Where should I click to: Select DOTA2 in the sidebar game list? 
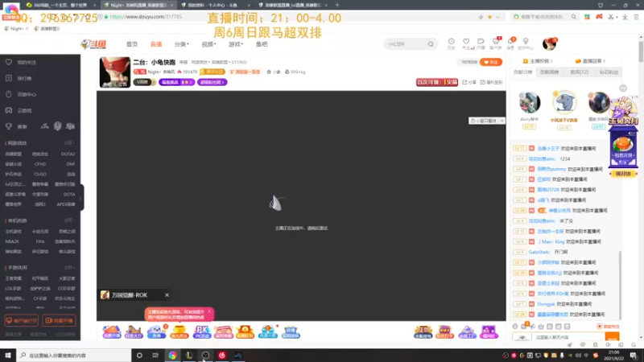(x=68, y=154)
